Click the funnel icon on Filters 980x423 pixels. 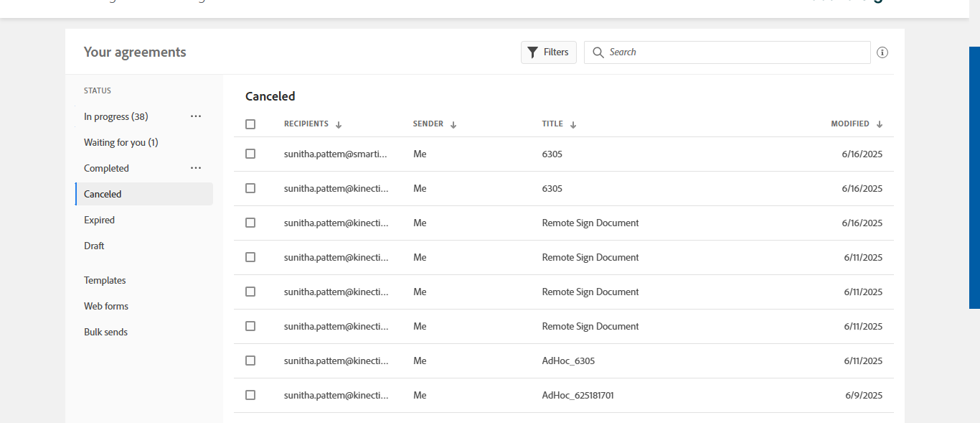click(x=532, y=52)
